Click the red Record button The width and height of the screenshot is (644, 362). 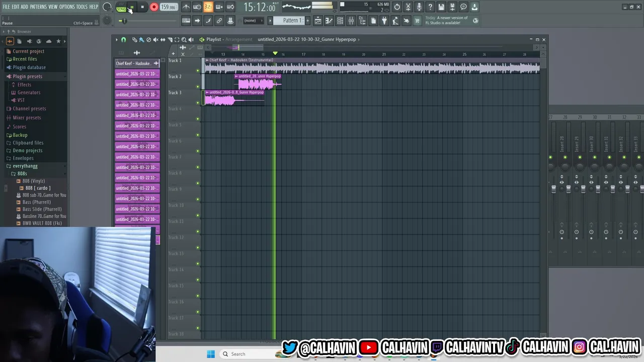click(154, 7)
